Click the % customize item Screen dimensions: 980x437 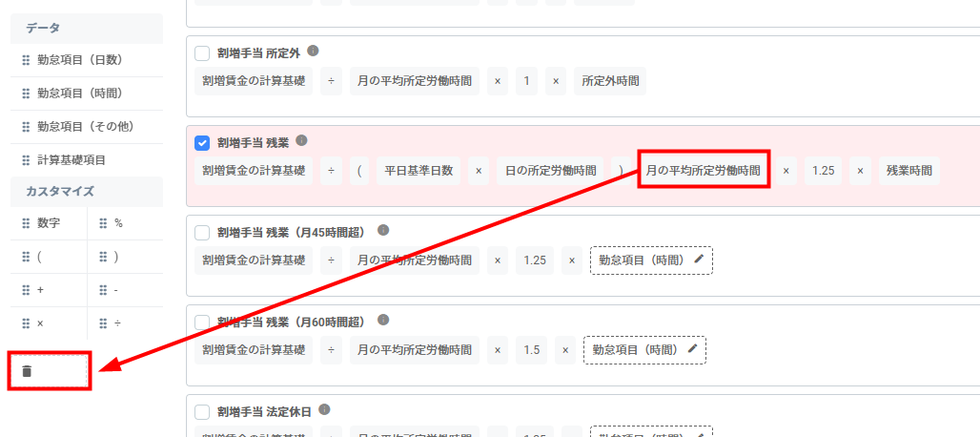pyautogui.click(x=125, y=224)
